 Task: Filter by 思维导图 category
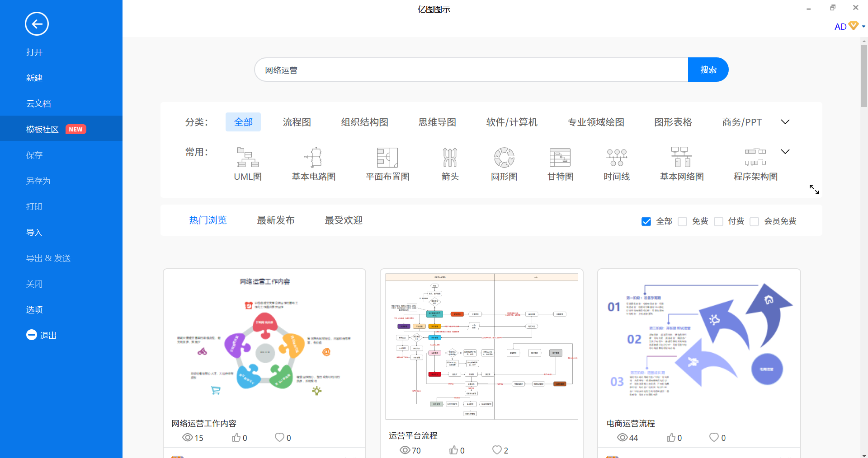(437, 122)
